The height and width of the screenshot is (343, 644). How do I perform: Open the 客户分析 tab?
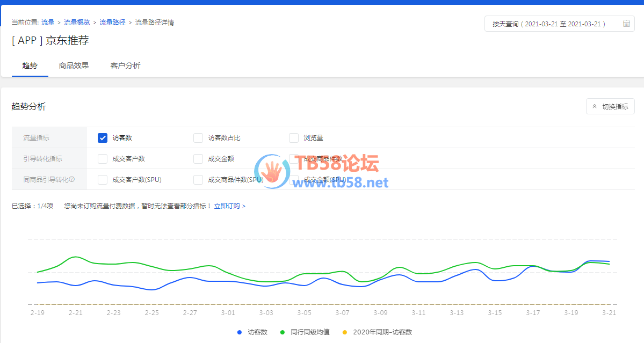[x=125, y=65]
